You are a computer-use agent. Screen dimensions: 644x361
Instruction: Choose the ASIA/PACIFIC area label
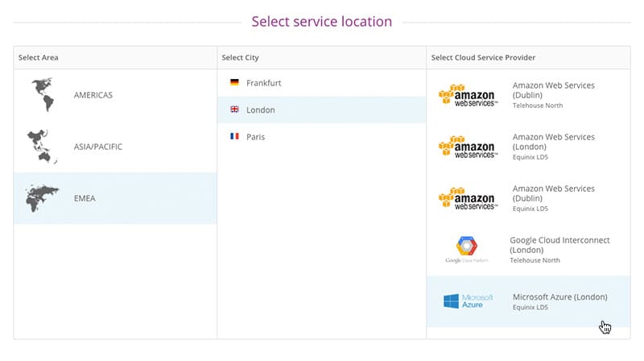coord(98,147)
